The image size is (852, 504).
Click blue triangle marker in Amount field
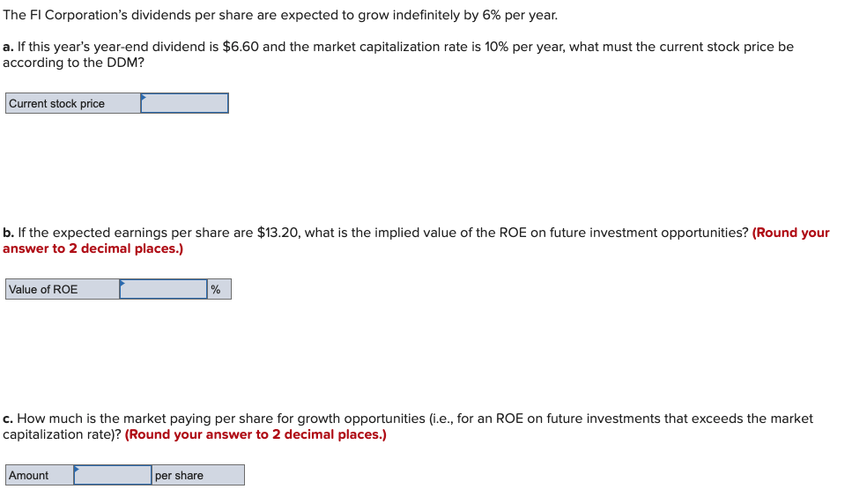(77, 469)
